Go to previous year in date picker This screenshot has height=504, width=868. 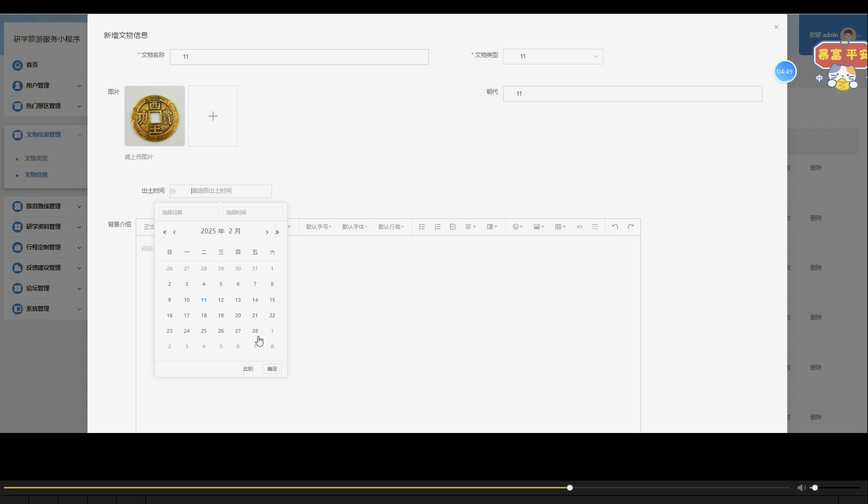click(164, 232)
